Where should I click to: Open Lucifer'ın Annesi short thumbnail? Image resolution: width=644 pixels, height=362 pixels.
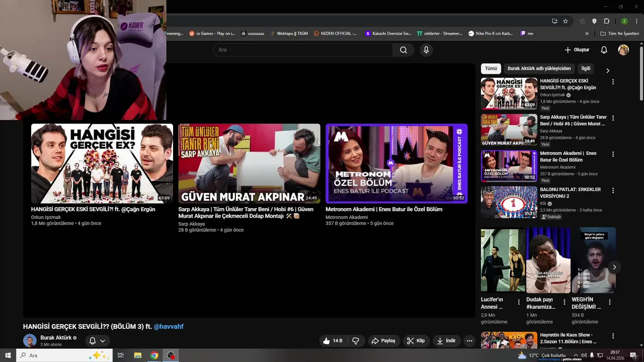(x=503, y=260)
